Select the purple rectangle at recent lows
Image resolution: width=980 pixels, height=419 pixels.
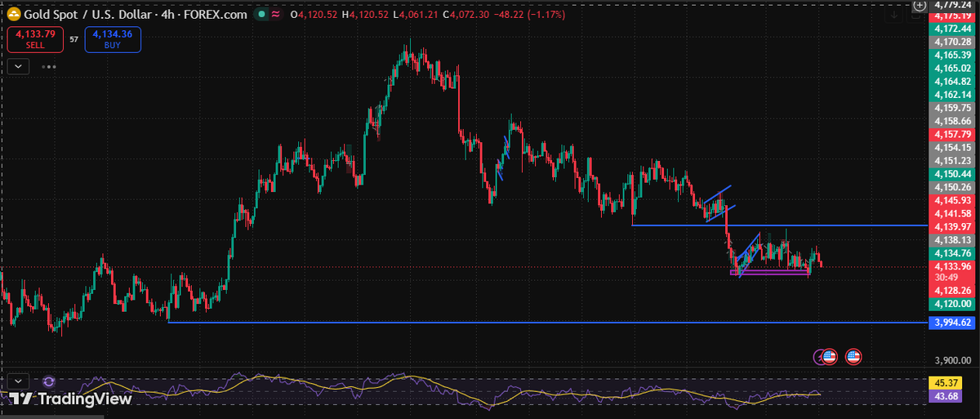(x=770, y=273)
